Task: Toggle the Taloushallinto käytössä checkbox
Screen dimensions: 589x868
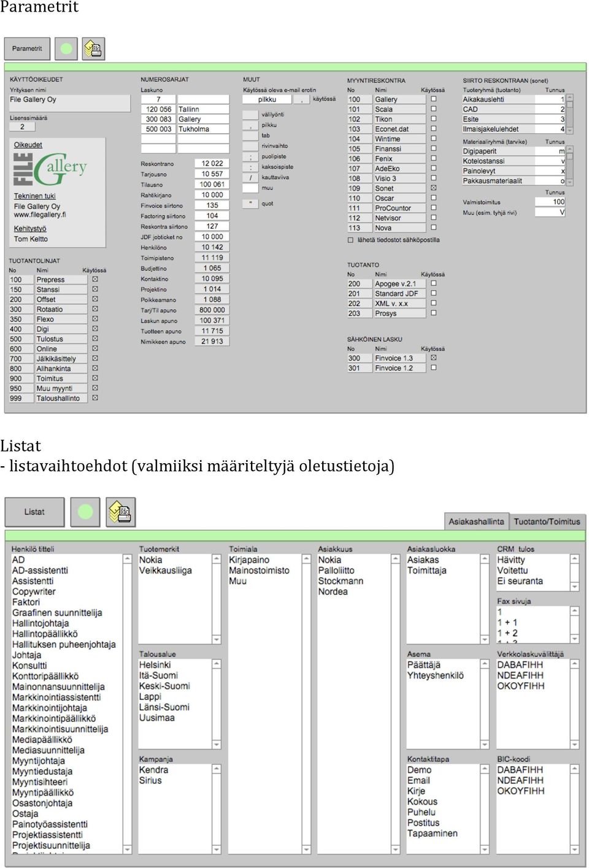Action: click(95, 398)
